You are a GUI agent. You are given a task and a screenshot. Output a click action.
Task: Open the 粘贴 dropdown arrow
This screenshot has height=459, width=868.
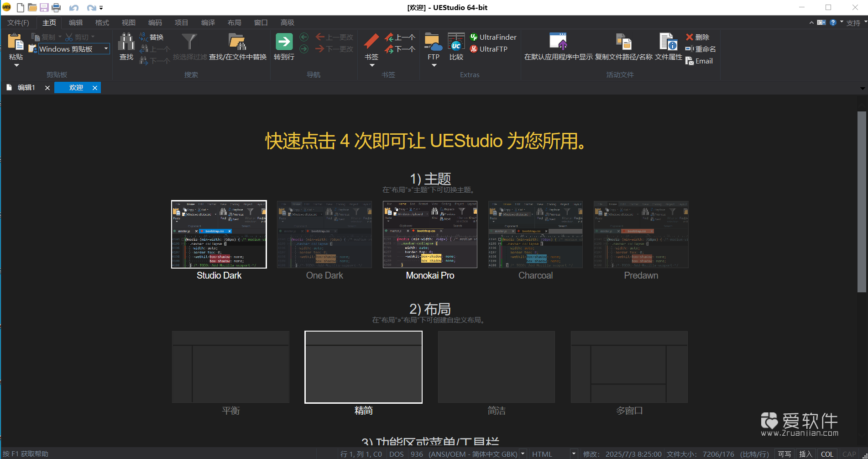coord(16,65)
